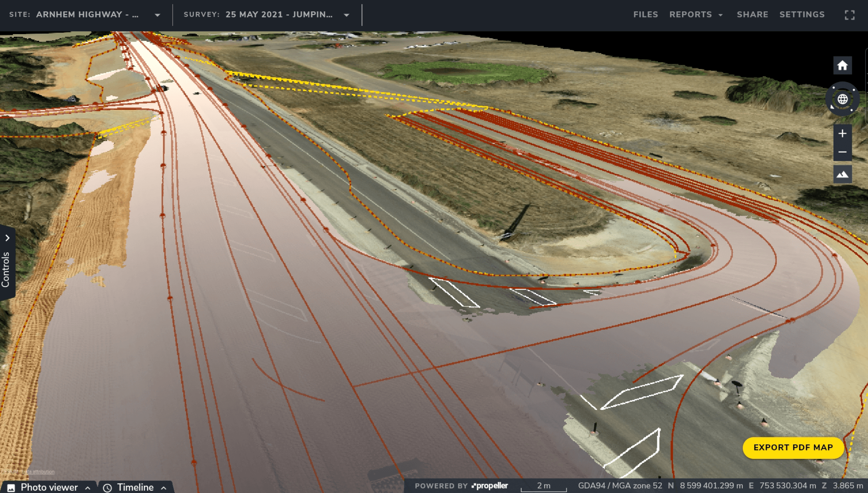Image resolution: width=868 pixels, height=493 pixels.
Task: Click the Timeline clock icon
Action: pos(107,487)
